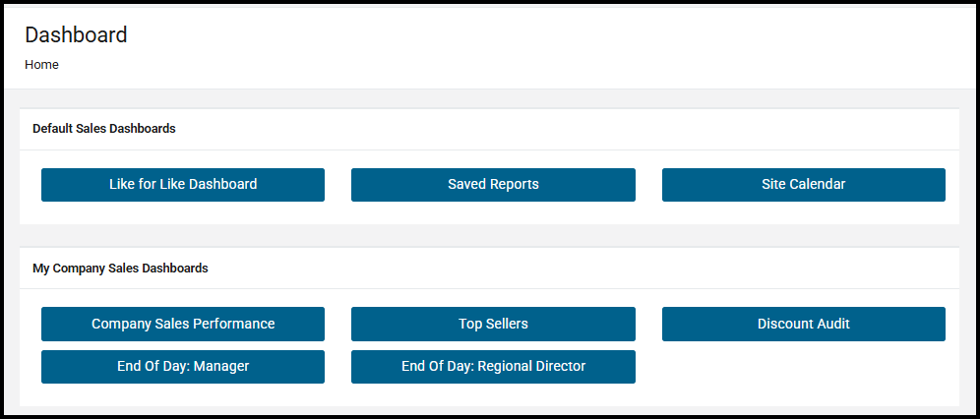
Task: Audit discounts via Discount Audit
Action: (803, 324)
